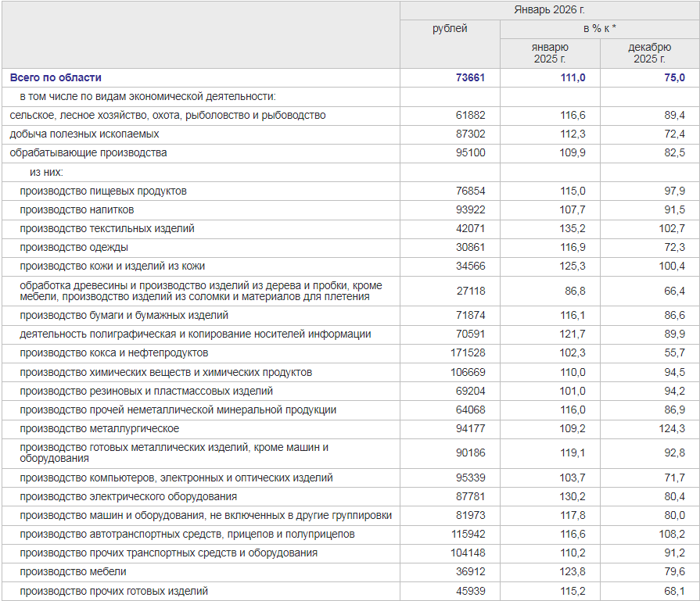Click the "производство напитков" row label
The width and height of the screenshot is (700, 601).
coord(77,210)
